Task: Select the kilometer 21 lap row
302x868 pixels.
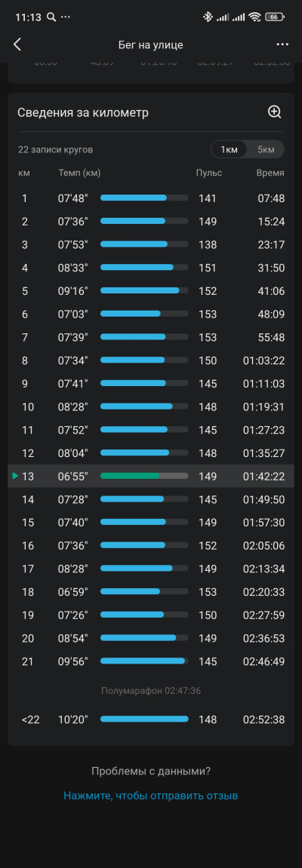Action: [x=151, y=661]
